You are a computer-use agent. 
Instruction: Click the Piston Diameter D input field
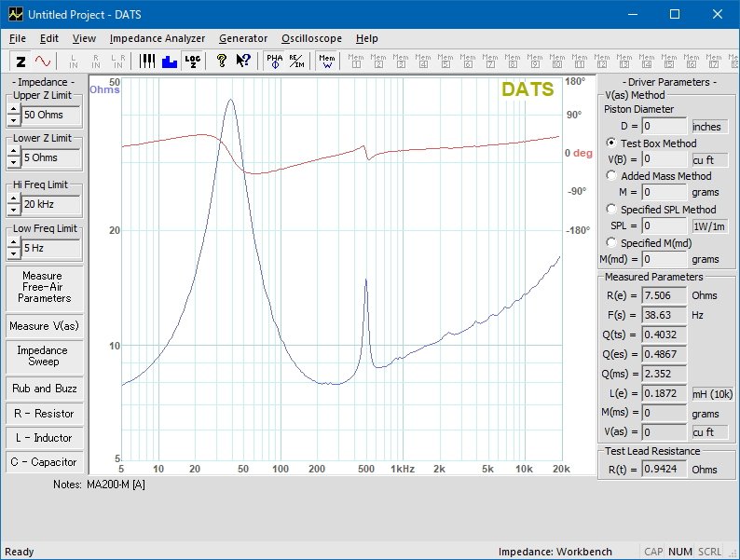[x=664, y=126]
